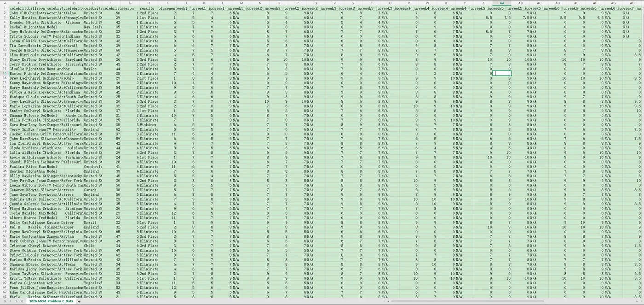Click the 'Czechoslo' cell

click(92, 166)
